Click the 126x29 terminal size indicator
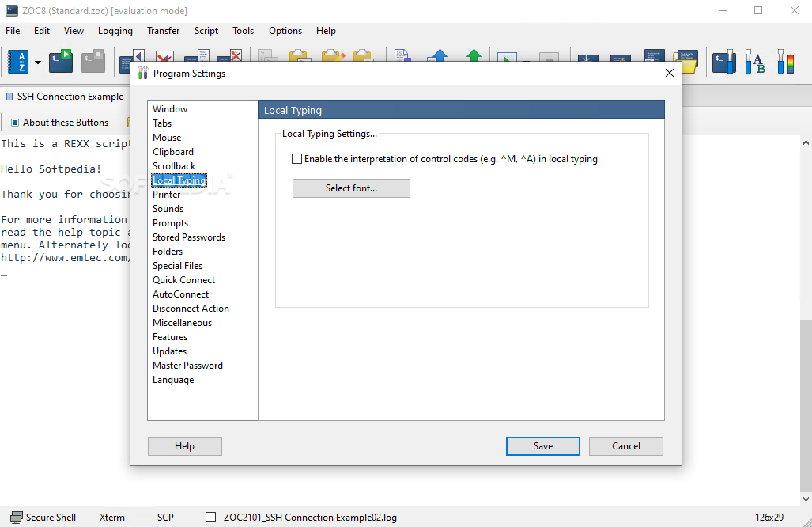Viewport: 812px width, 527px height. [x=769, y=518]
